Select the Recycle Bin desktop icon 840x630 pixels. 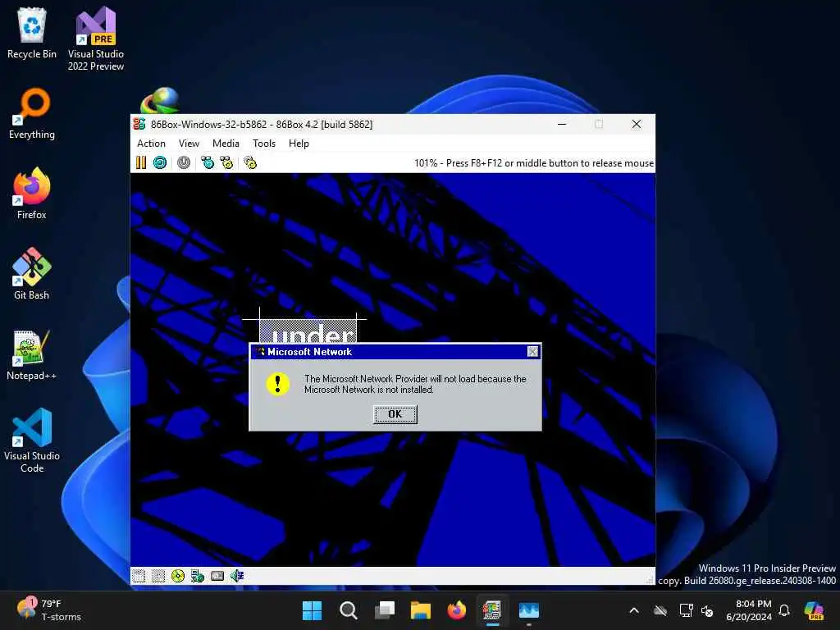click(32, 33)
